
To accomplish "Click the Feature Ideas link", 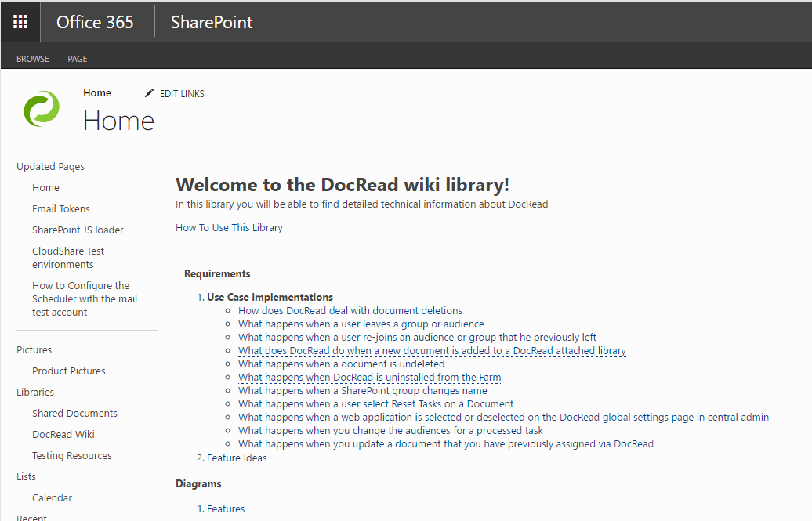I will [237, 458].
